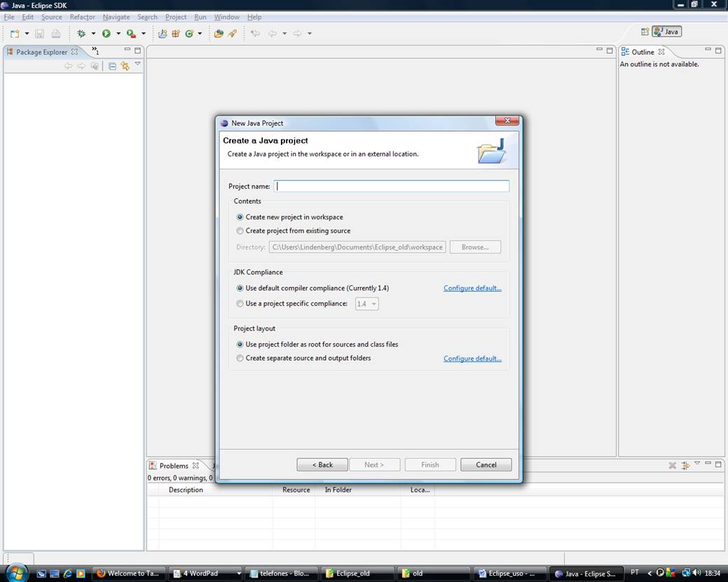Click the green Run icon
728x582 pixels.
[107, 34]
